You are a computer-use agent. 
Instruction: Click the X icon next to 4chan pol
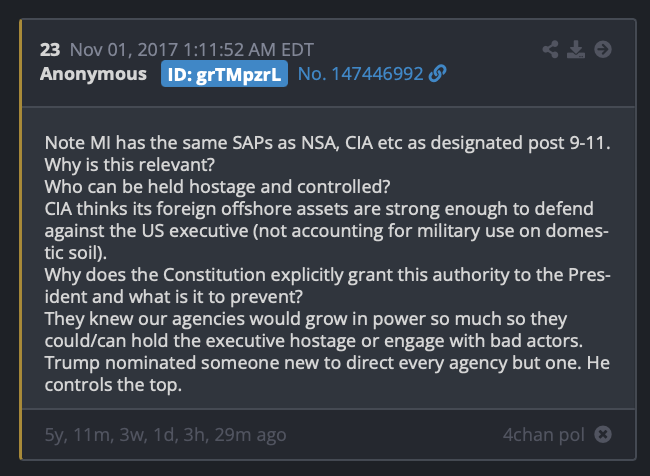point(602,434)
